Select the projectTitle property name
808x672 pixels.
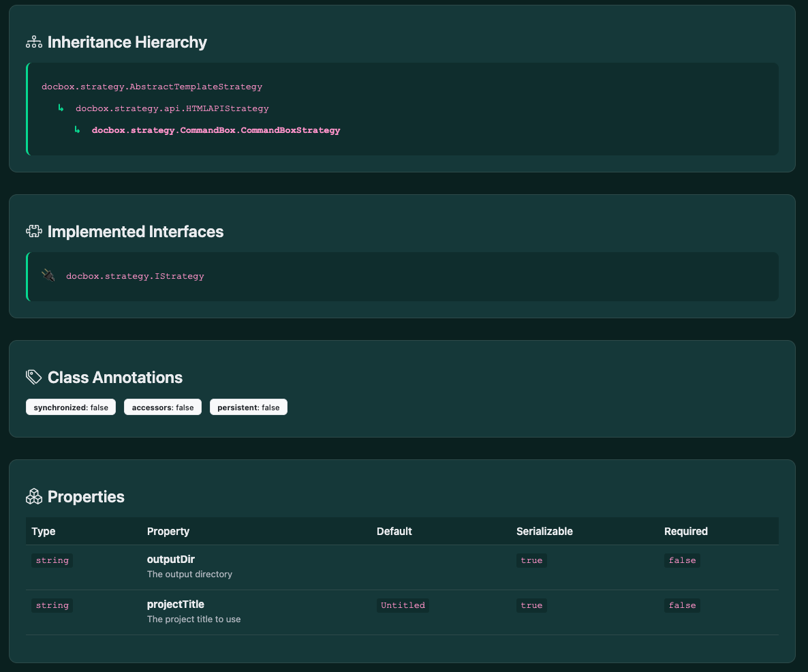[176, 605]
